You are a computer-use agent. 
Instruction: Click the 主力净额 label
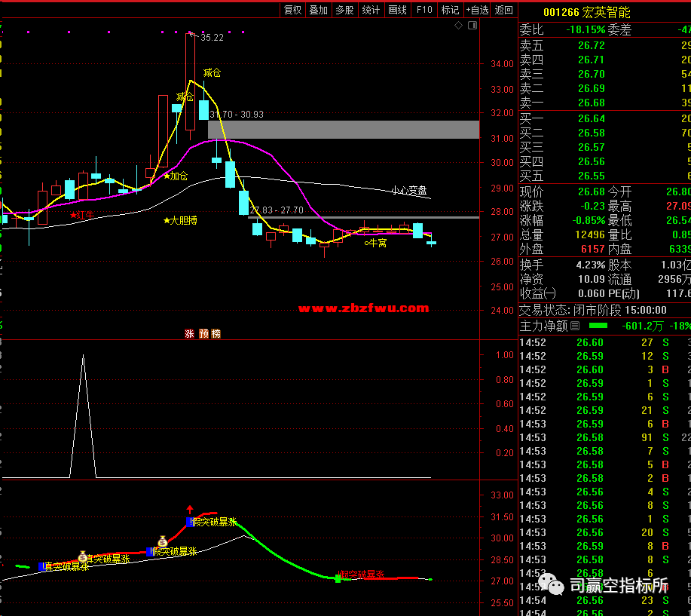coord(544,326)
